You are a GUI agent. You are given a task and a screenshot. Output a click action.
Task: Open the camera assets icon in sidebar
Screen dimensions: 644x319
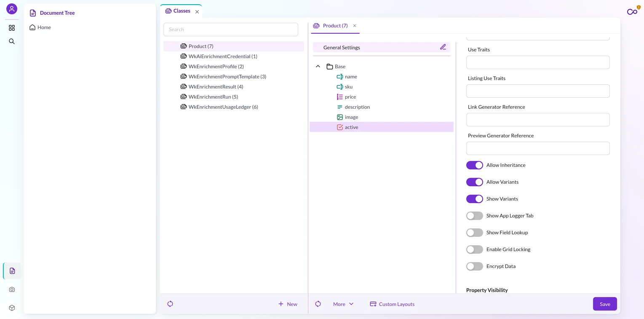coord(12,290)
